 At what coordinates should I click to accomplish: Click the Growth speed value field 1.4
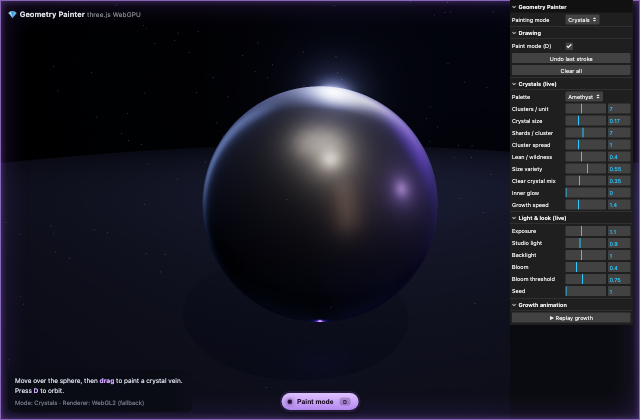(619, 205)
